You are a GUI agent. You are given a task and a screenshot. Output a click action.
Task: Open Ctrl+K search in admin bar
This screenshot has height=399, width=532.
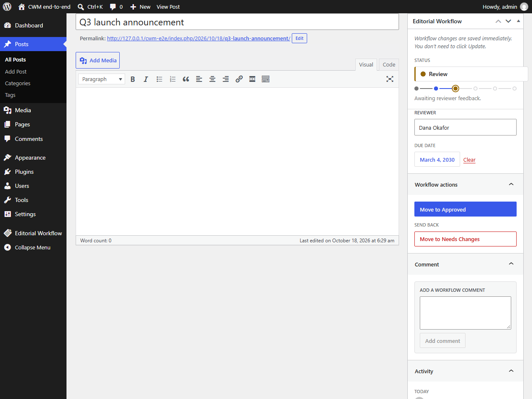click(90, 7)
